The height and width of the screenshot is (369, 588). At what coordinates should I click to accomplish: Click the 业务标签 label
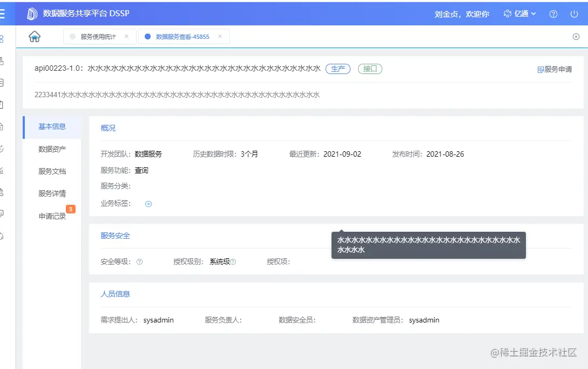[116, 204]
